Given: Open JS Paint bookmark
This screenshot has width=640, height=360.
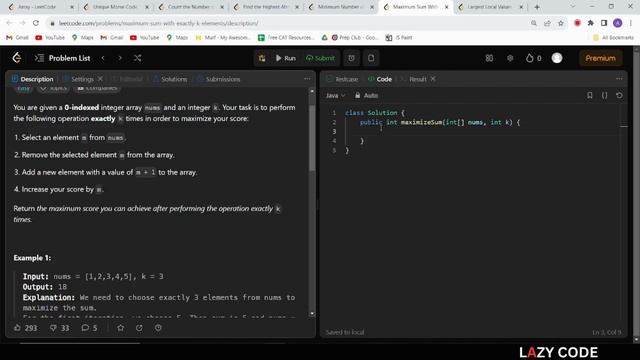Looking at the screenshot, I should pos(399,38).
